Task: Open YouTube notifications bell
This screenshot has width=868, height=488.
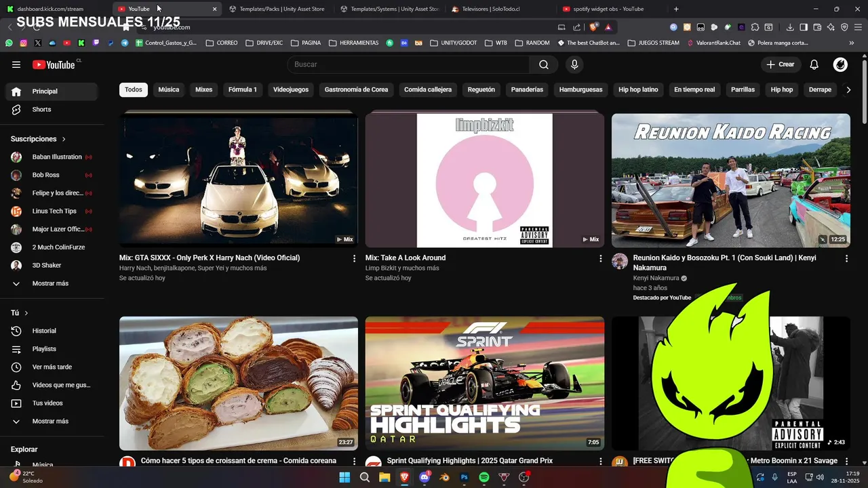Action: coord(814,64)
